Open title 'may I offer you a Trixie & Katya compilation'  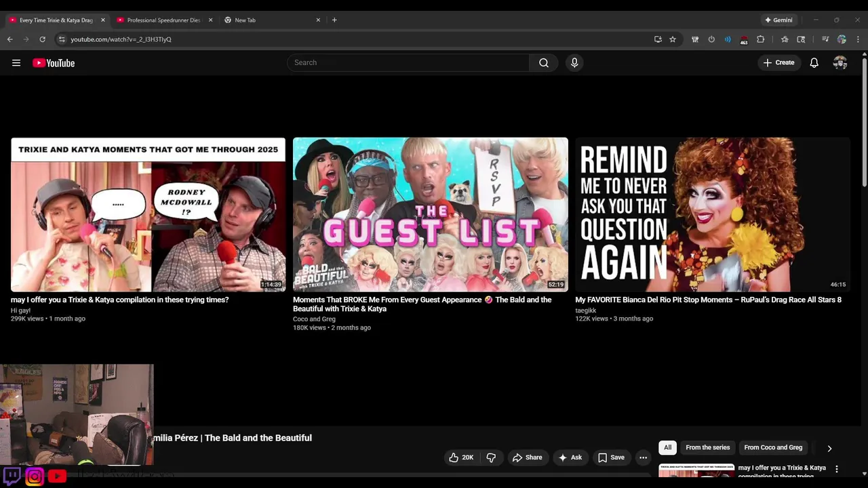pyautogui.click(x=120, y=300)
